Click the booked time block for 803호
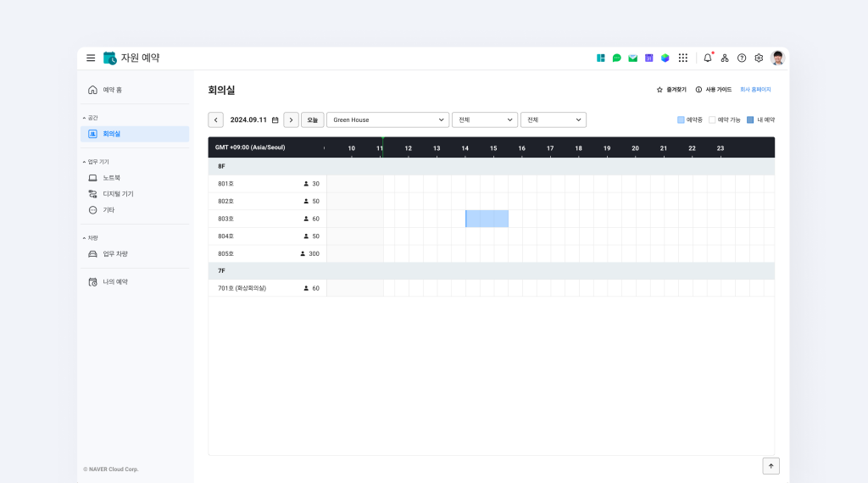The width and height of the screenshot is (868, 483). (487, 219)
